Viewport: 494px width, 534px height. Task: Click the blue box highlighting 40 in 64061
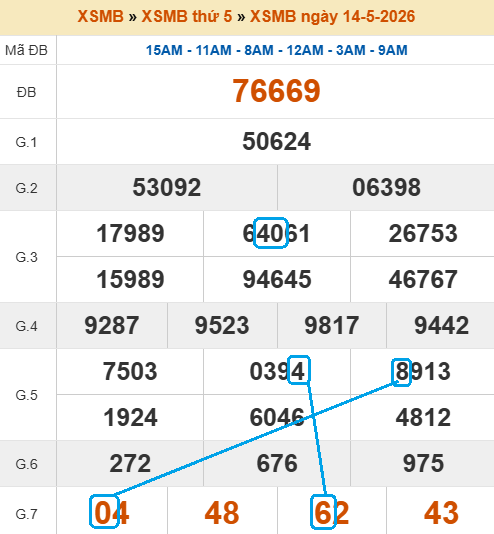coord(271,233)
